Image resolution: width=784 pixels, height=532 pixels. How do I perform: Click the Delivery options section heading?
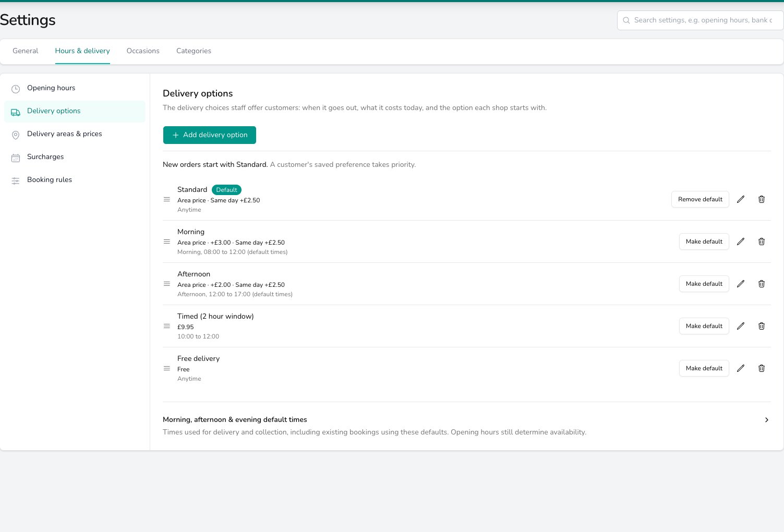198,93
